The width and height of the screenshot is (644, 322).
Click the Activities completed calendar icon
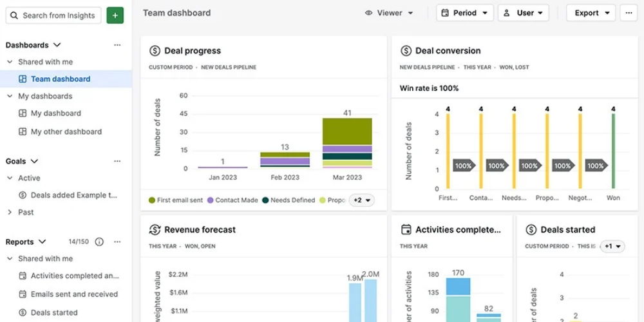tap(406, 230)
